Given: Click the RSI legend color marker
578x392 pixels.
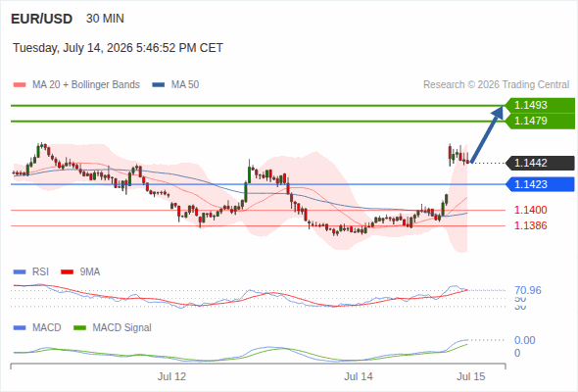Looking at the screenshot, I should pos(20,272).
